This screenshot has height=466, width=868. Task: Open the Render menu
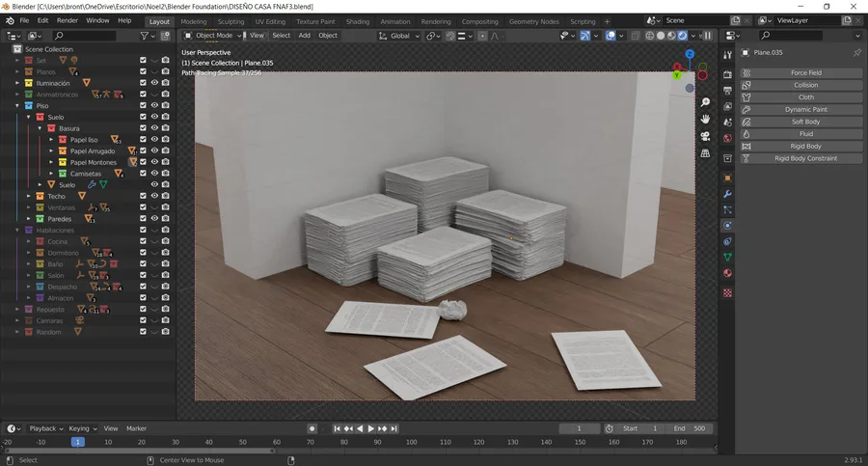click(x=68, y=20)
